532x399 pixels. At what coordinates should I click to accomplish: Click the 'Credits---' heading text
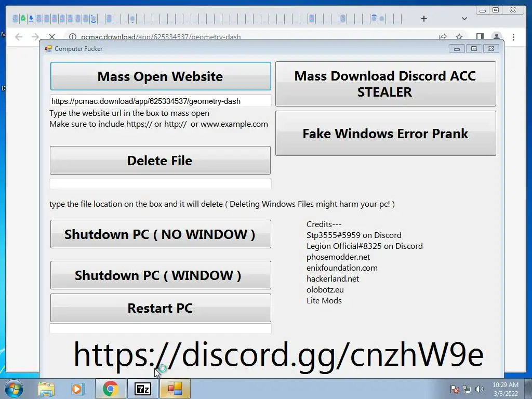(324, 224)
